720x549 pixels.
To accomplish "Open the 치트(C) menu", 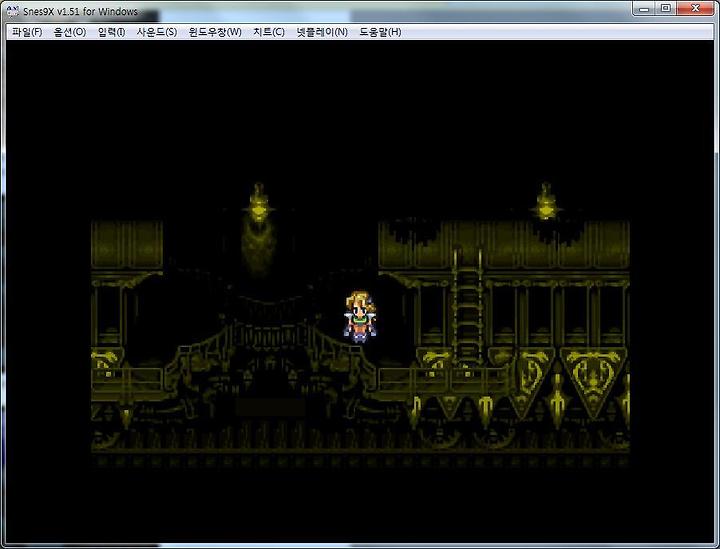I will [269, 32].
